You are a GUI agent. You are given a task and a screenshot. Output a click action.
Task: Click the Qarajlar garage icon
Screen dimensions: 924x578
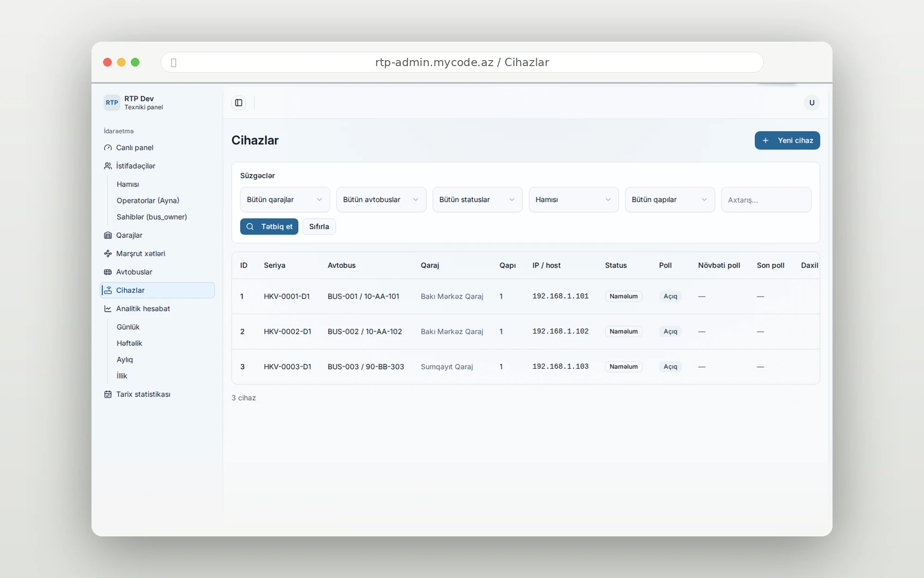(108, 235)
